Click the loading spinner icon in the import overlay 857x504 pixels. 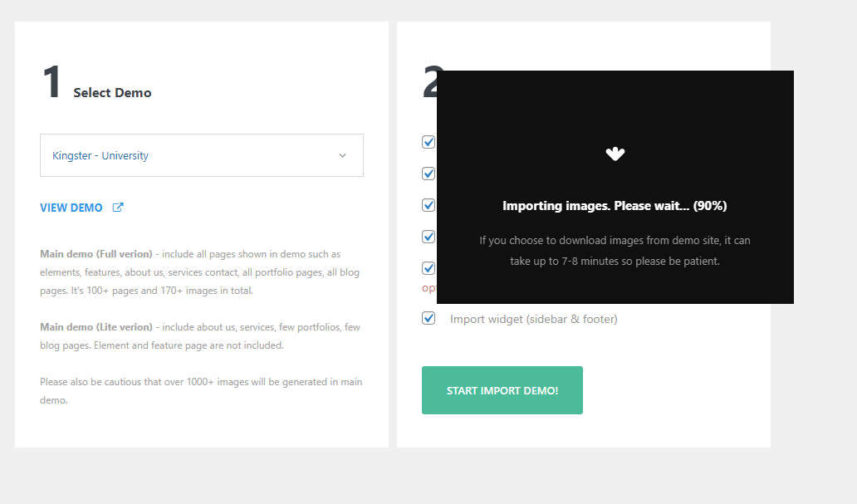click(x=615, y=154)
